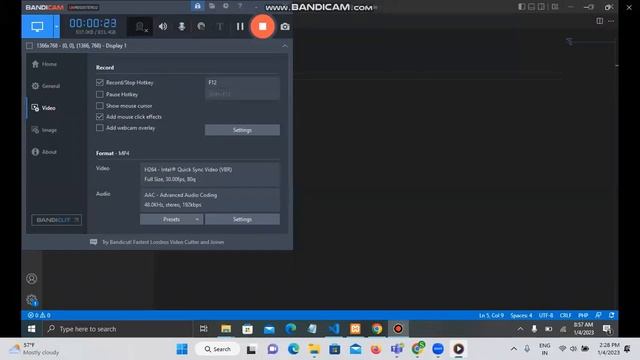Enable Add webcam overlay checkbox

[100, 128]
